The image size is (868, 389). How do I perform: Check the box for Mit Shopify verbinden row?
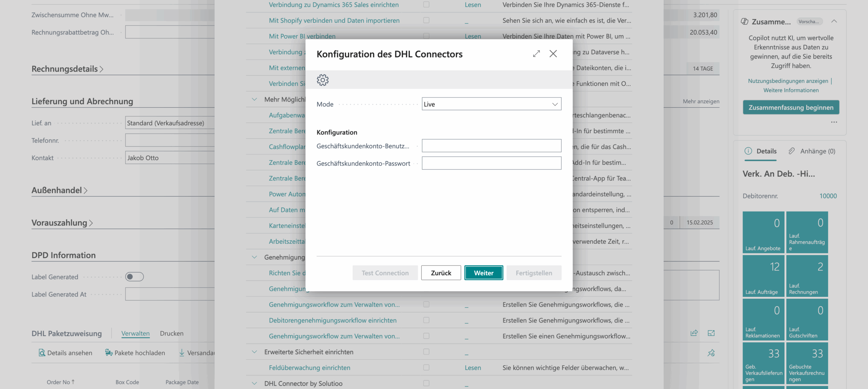coord(426,20)
